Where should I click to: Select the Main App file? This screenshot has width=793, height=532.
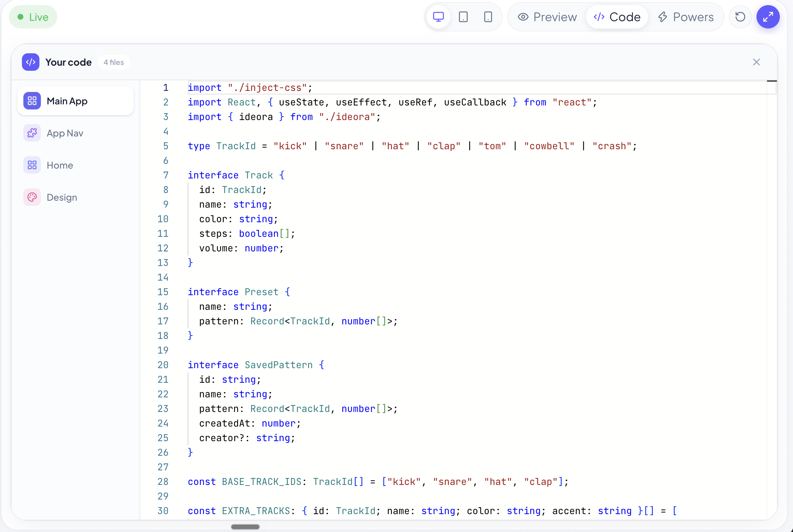(x=76, y=101)
